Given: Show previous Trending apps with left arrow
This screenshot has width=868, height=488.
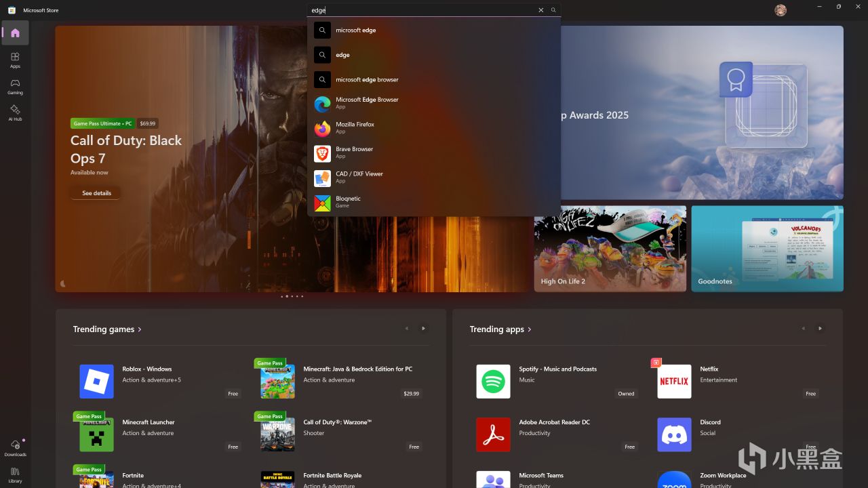Looking at the screenshot, I should [x=804, y=329].
